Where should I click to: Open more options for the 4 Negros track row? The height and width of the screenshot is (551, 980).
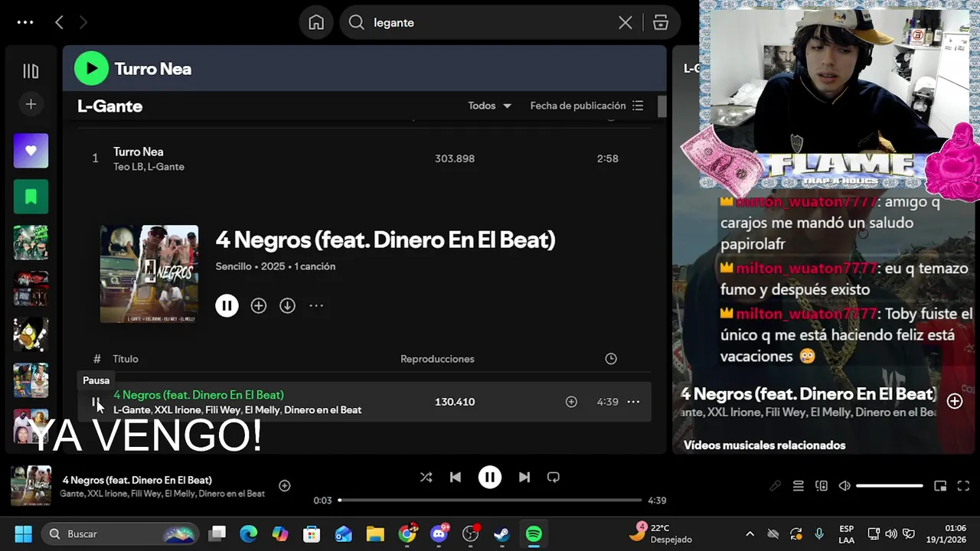pos(633,402)
